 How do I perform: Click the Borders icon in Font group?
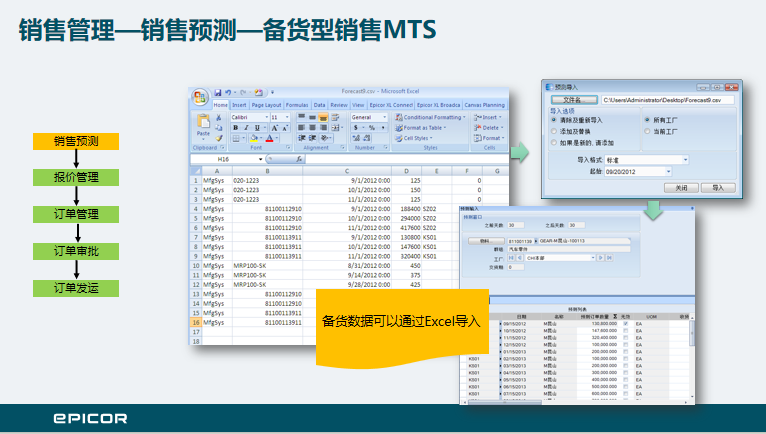pyautogui.click(x=236, y=138)
